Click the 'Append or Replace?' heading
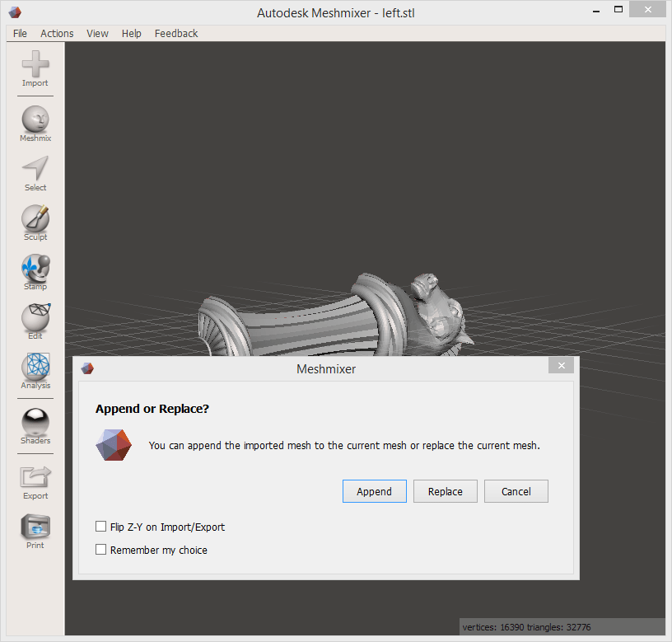 152,409
